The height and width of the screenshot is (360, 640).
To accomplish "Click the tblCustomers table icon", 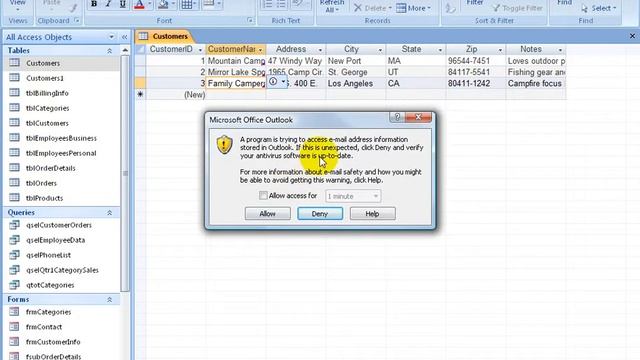I will (x=14, y=122).
